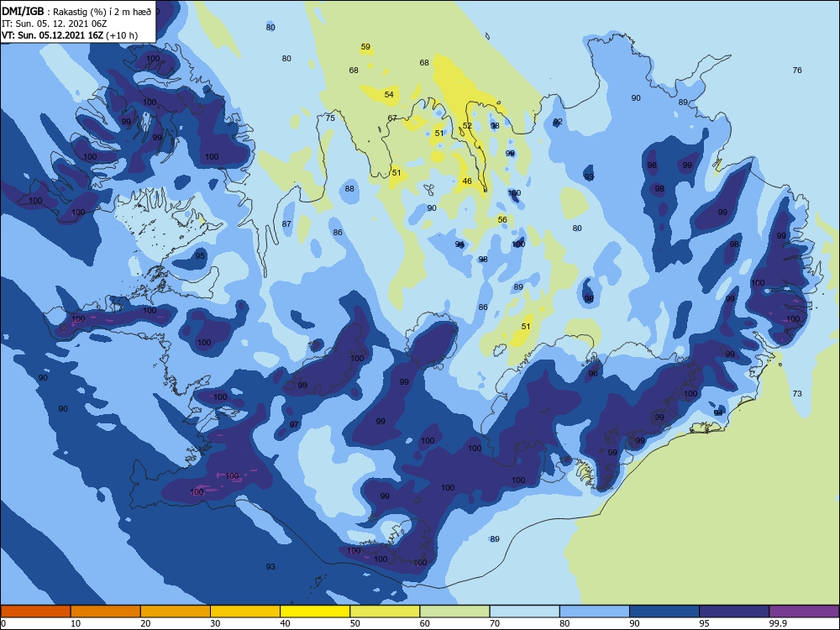The image size is (840, 630).
Task: Click the '(+10 h)' forecast offset text
Action: [x=122, y=35]
